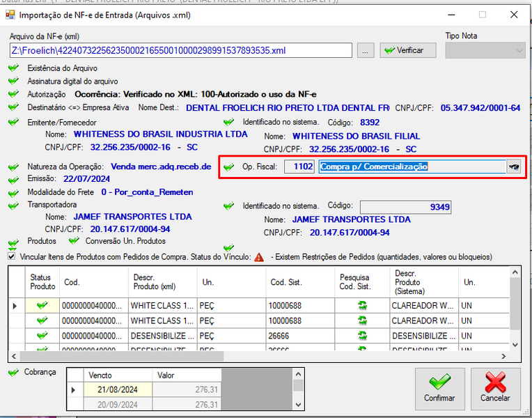Click status check icon in DESENSIBILIZE 26666 row

(42, 336)
